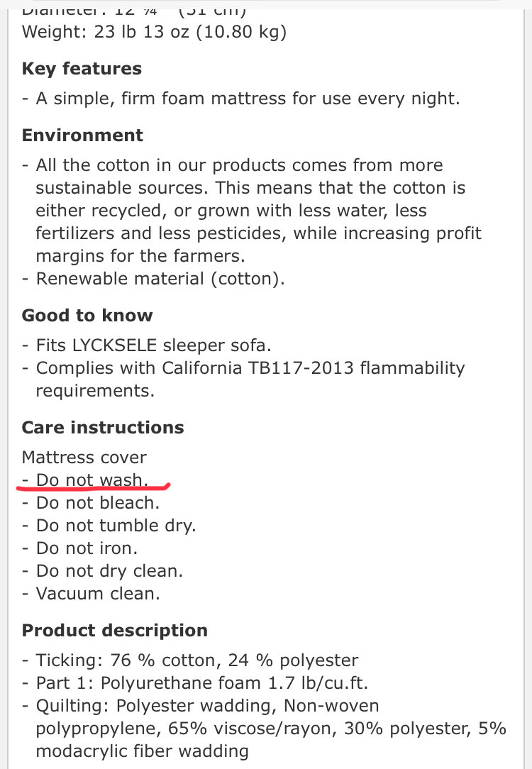Click the Mattress cover label
532x769 pixels.
coord(84,458)
